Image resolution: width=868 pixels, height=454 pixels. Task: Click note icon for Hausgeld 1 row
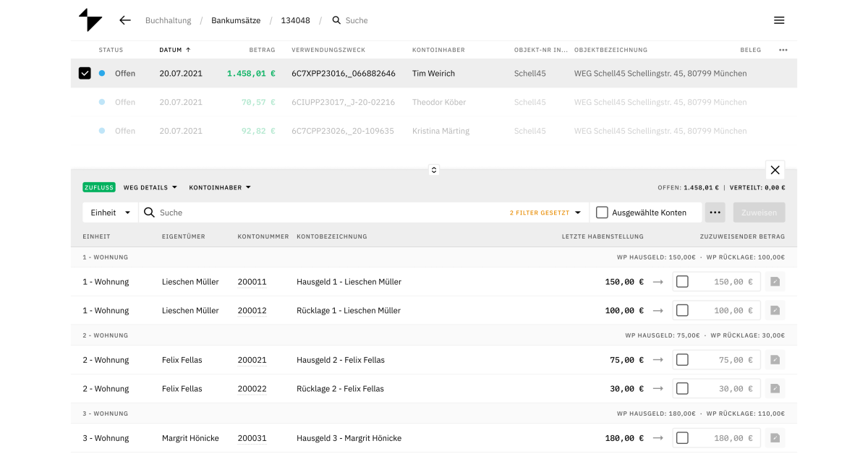point(775,282)
